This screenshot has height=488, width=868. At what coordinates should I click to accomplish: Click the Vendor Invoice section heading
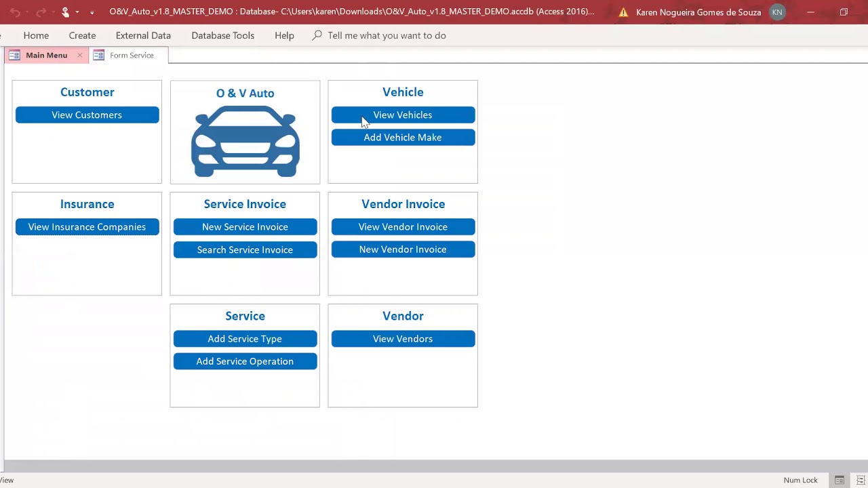(403, 204)
